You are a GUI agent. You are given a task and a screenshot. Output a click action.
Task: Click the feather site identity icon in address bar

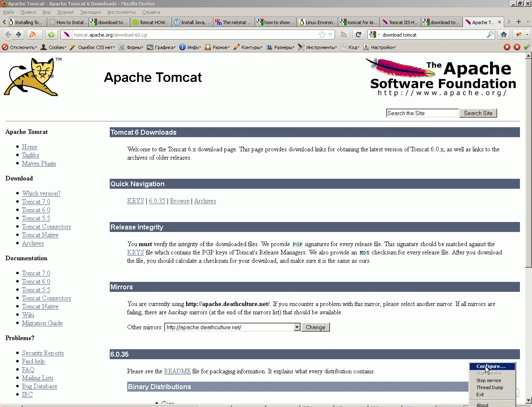pyautogui.click(x=66, y=35)
